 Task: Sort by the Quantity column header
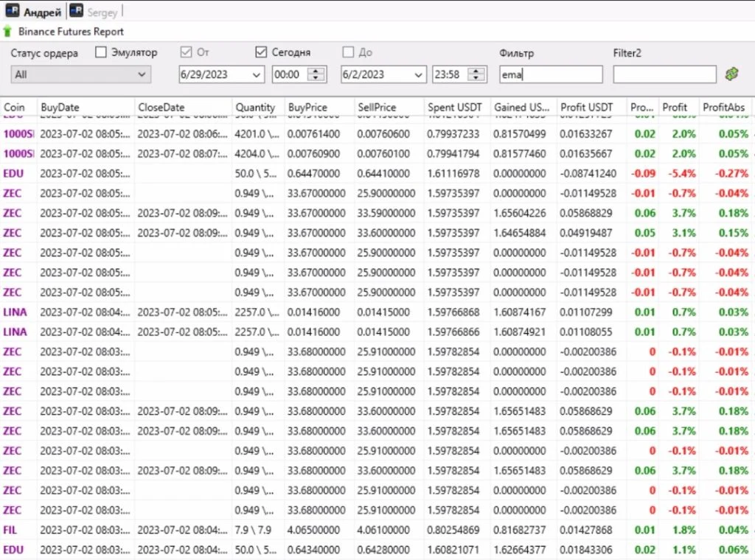[x=257, y=107]
